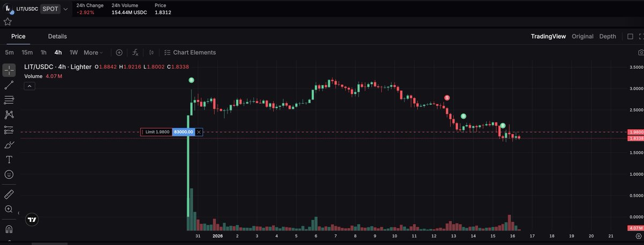644x245 pixels.
Task: Click the B buy marker near Jan 15
Action: (x=502, y=125)
